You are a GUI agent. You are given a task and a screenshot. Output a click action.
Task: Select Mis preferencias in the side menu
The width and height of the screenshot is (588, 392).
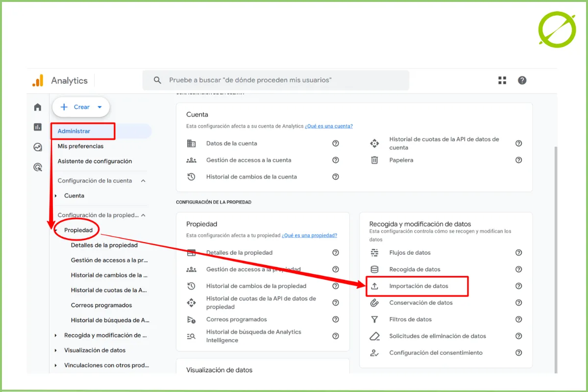pos(80,146)
